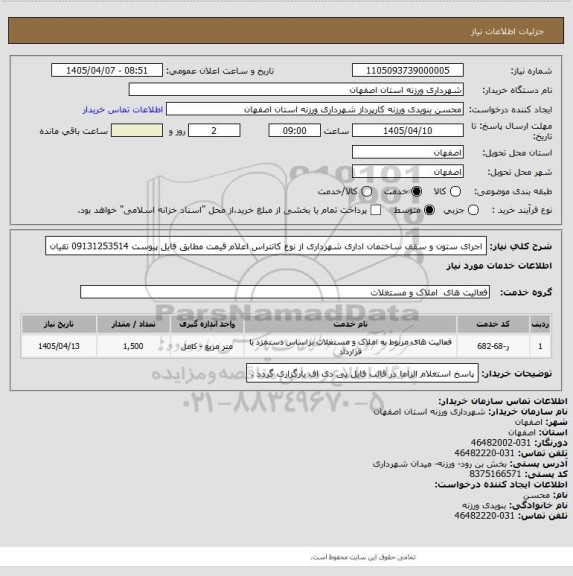
Task: Click the postal address بخش بن رود text
Action: click(x=440, y=464)
